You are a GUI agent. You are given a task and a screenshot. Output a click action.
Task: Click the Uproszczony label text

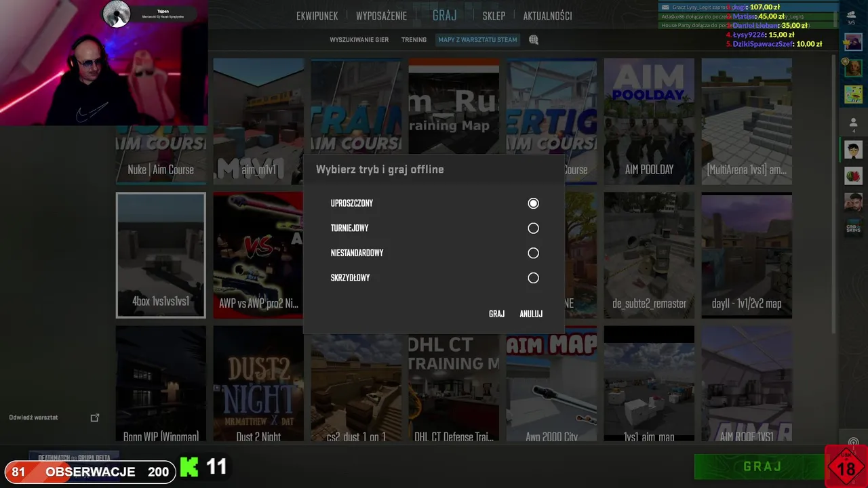pyautogui.click(x=351, y=203)
